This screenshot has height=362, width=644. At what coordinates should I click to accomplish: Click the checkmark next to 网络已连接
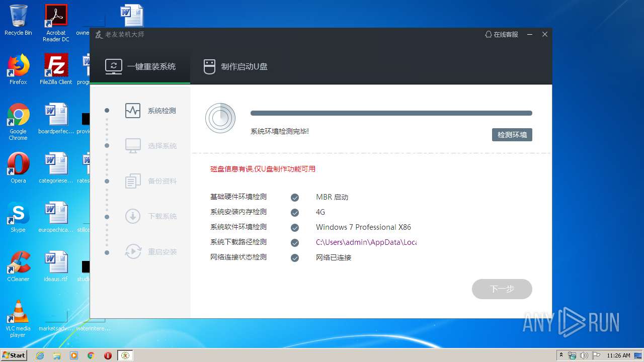[x=295, y=258]
